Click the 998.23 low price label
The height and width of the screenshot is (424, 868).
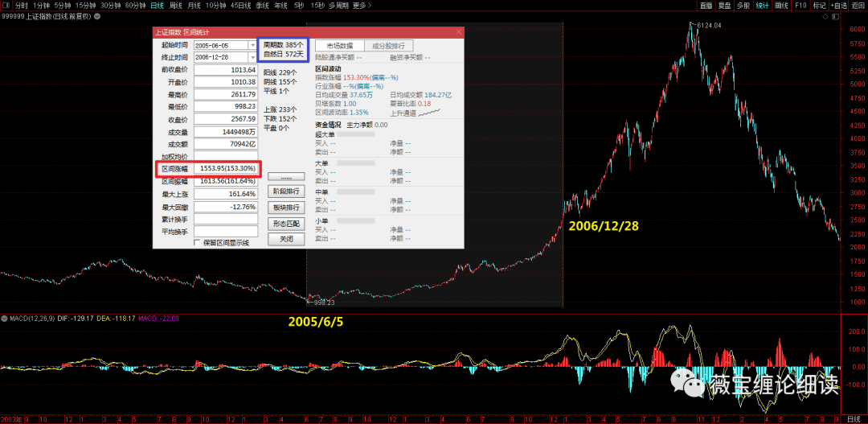coord(325,303)
